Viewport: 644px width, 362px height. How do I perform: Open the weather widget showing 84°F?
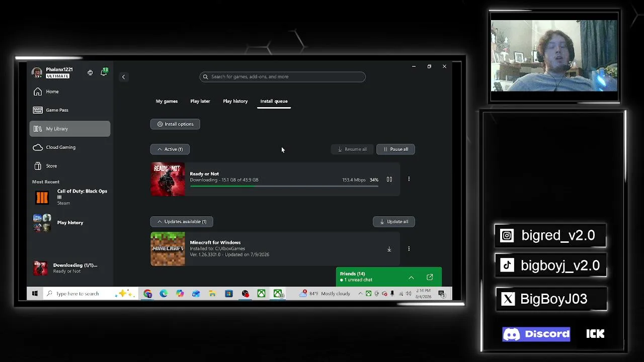tap(326, 294)
